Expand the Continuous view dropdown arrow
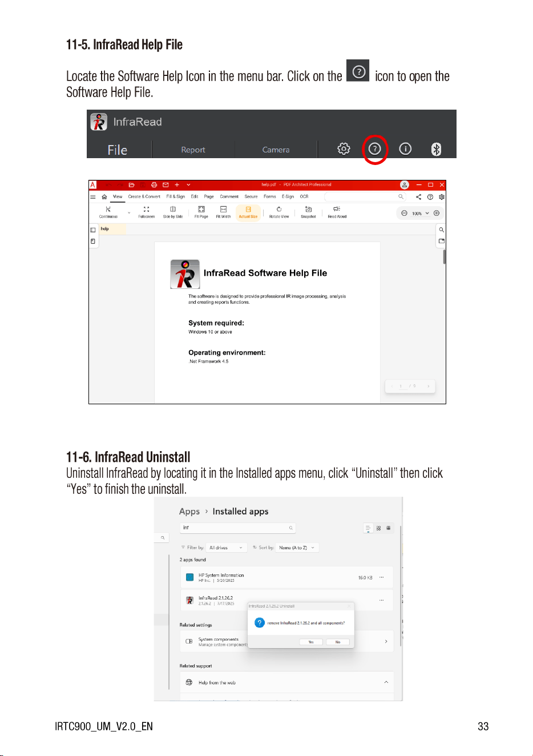533x756 pixels. 129,213
